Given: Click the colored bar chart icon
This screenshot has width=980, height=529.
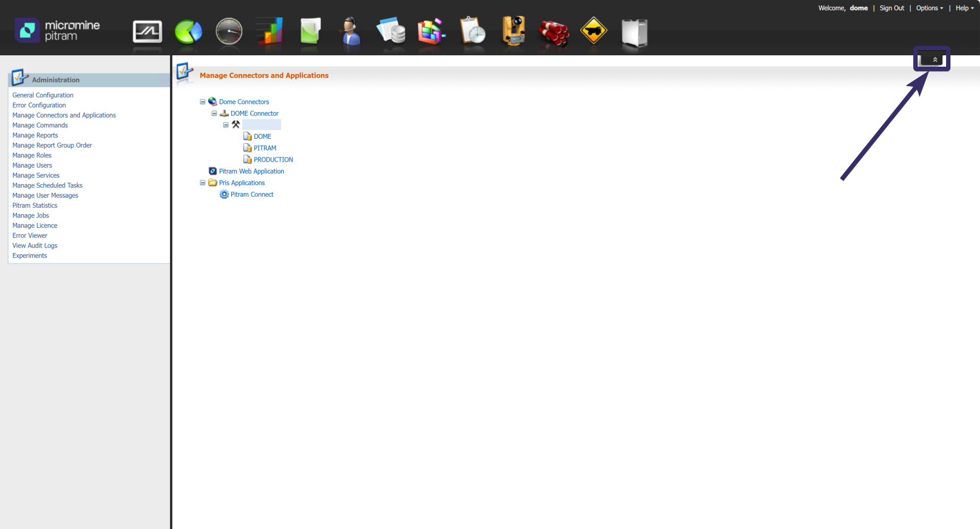Looking at the screenshot, I should pyautogui.click(x=270, y=31).
